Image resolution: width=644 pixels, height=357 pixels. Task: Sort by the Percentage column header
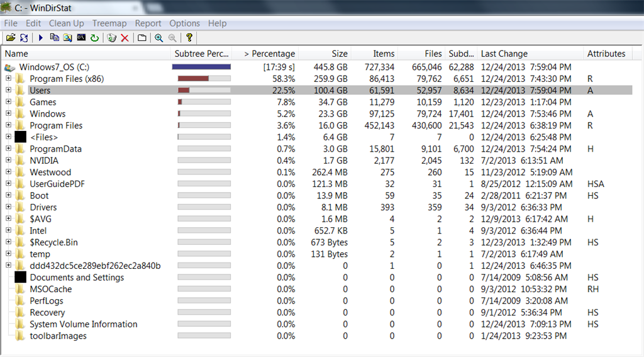(x=265, y=54)
